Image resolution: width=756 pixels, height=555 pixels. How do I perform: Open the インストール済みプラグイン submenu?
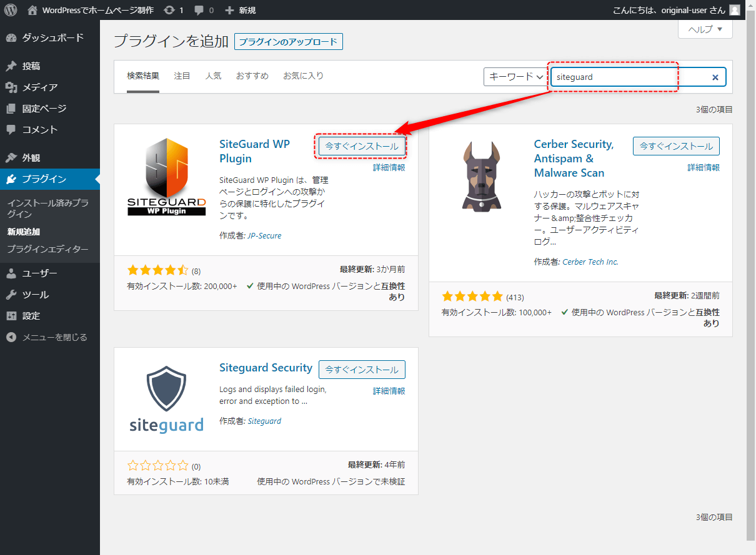coord(47,209)
